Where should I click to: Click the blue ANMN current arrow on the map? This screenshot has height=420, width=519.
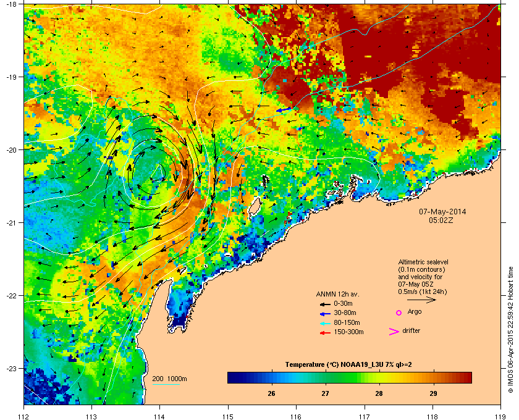[284, 109]
